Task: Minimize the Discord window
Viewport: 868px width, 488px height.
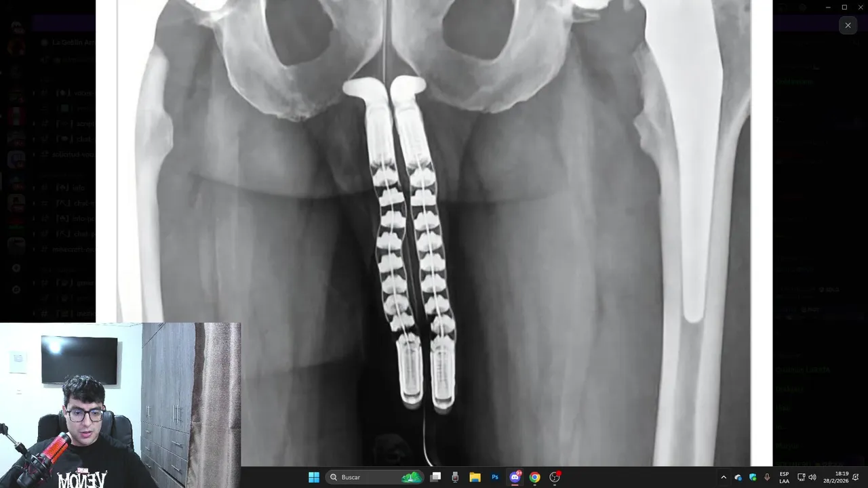Action: click(x=827, y=7)
